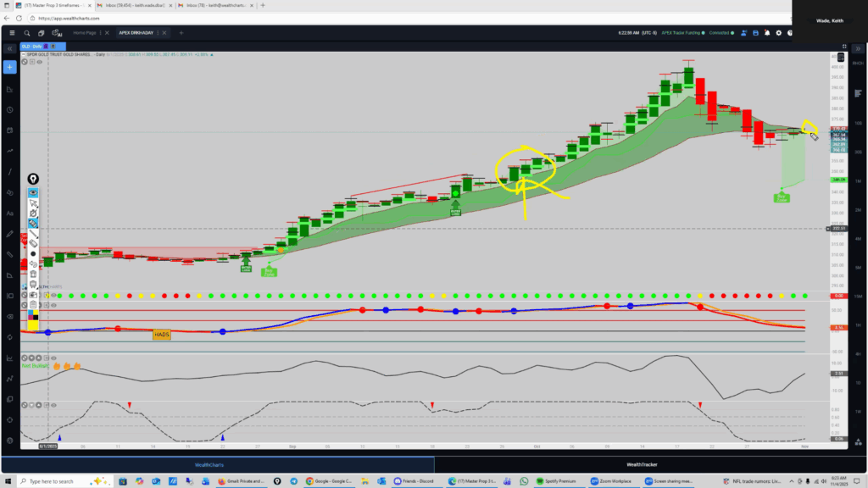Expand the right panel with double chevron
Image resolution: width=868 pixels, height=488 pixels.
point(857,49)
